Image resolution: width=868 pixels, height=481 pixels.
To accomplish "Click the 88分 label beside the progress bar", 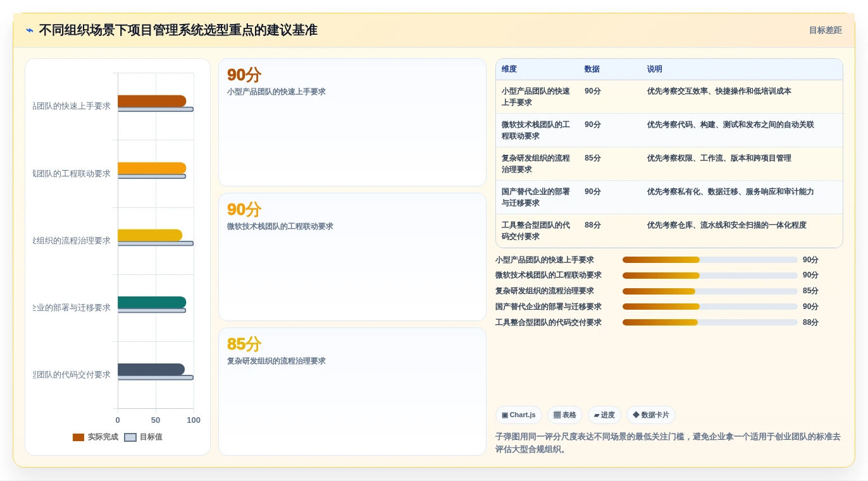I will tap(810, 322).
